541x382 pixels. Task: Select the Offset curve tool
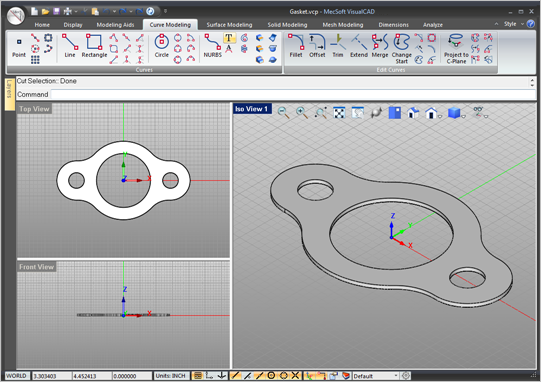[317, 45]
